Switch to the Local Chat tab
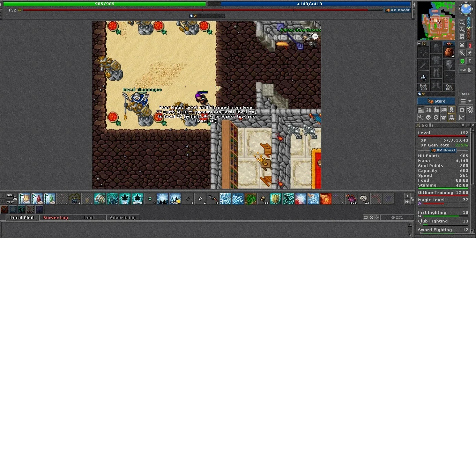 (x=22, y=218)
